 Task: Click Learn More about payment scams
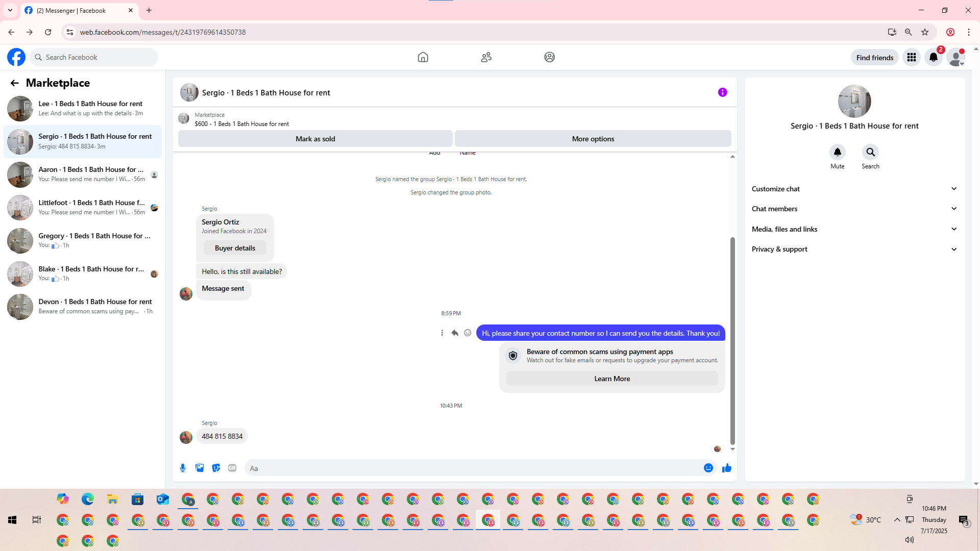tap(612, 379)
